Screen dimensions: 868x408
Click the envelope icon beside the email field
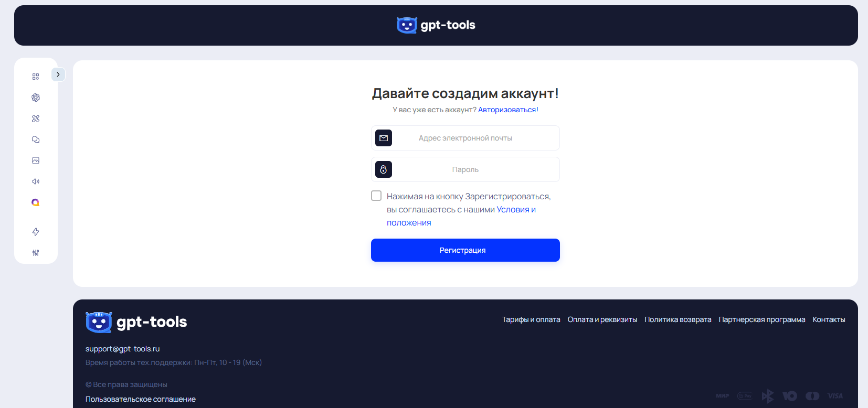(x=384, y=138)
